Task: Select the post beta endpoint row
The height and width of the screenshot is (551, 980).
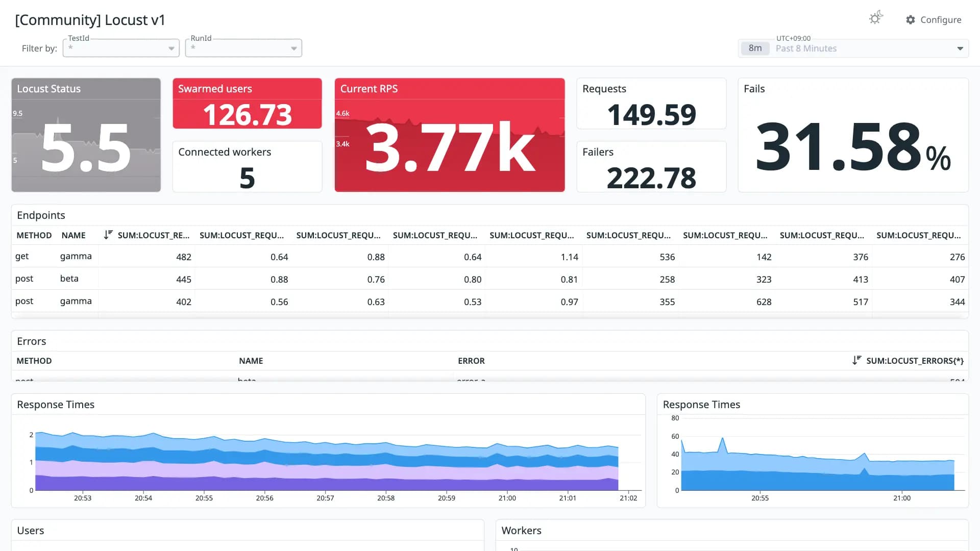Action: click(490, 279)
